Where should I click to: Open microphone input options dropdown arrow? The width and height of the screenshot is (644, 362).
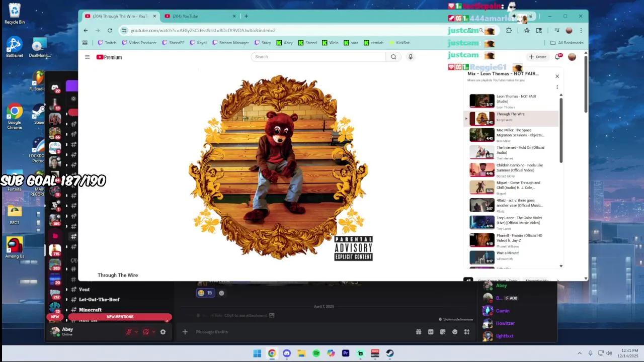(x=136, y=332)
